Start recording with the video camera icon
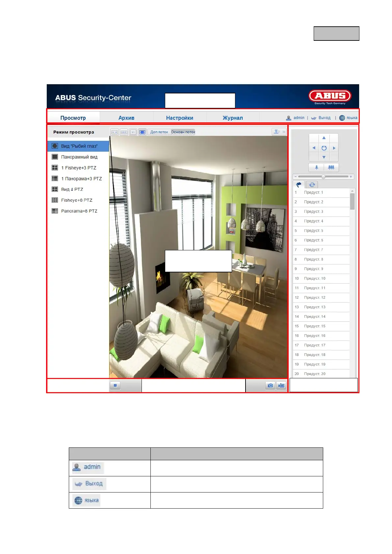 tap(281, 386)
